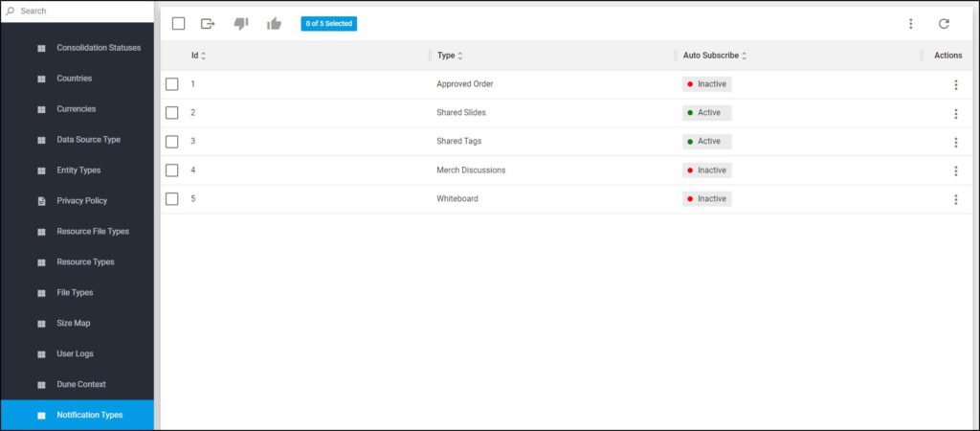Go to User Logs in sidebar
The height and width of the screenshot is (431, 980).
tap(77, 354)
